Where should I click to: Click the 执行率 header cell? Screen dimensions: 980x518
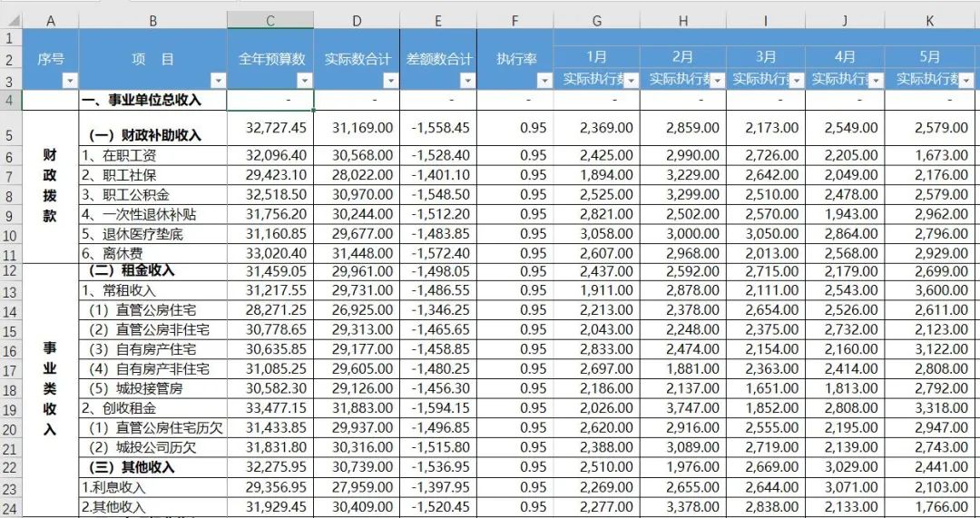515,59
